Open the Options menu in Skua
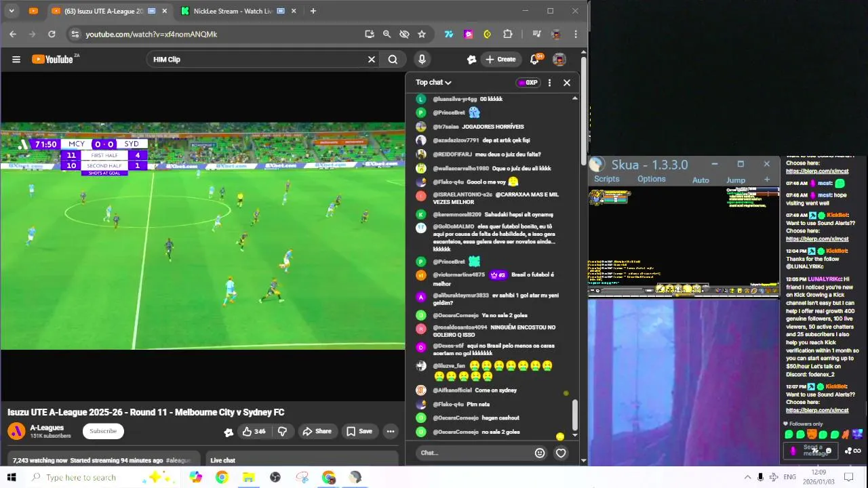Screen dimensions: 868x488 651,179
